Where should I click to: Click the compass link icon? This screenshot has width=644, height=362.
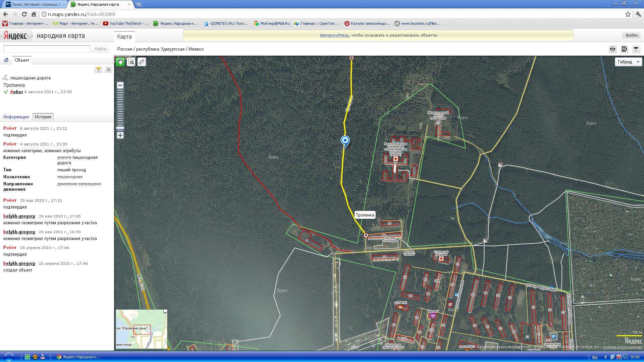click(x=624, y=49)
